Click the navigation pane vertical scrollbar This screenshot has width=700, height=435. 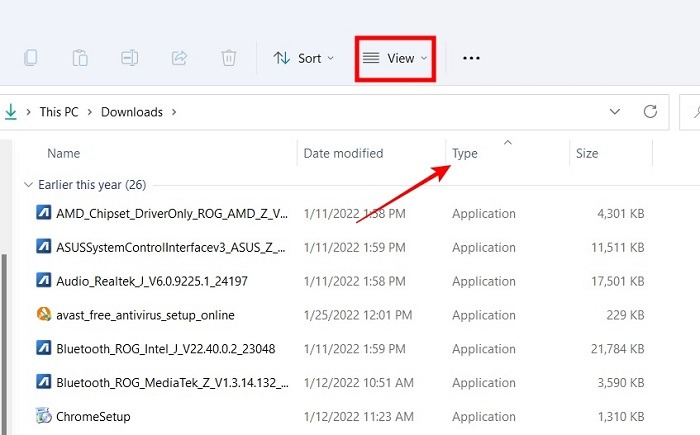pos(4,344)
